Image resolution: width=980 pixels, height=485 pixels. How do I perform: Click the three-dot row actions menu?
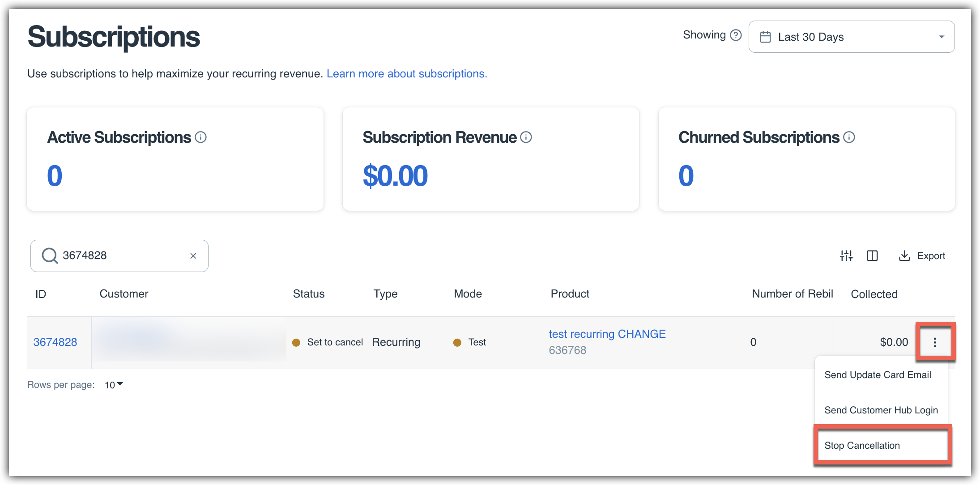point(935,342)
